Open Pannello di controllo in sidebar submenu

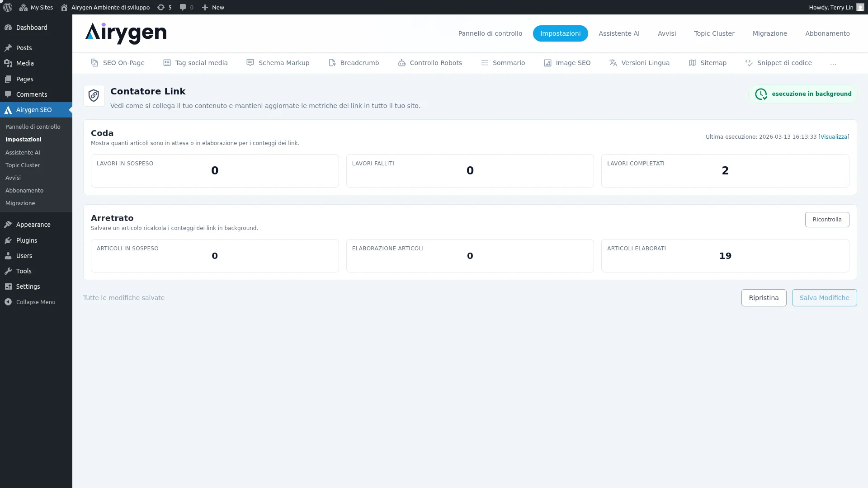(33, 127)
